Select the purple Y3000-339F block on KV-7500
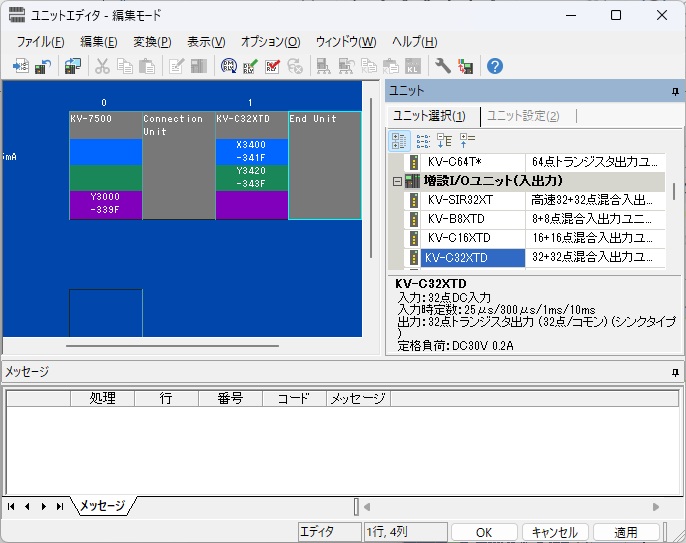Viewport: 686px width, 543px height. click(x=105, y=204)
